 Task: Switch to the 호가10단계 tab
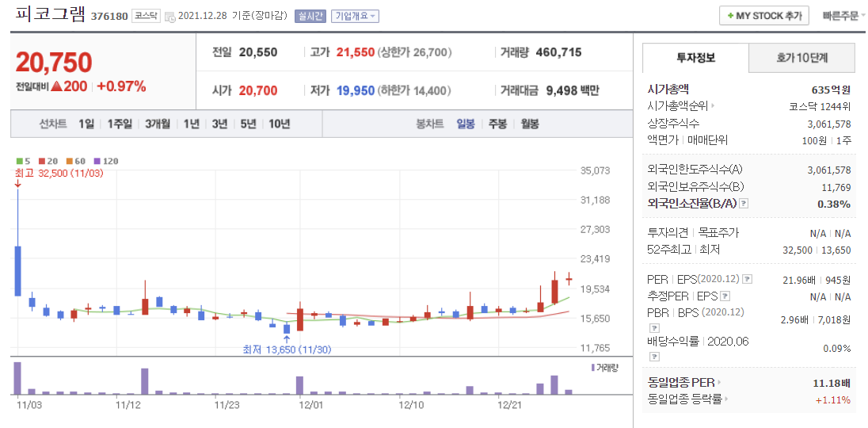801,58
